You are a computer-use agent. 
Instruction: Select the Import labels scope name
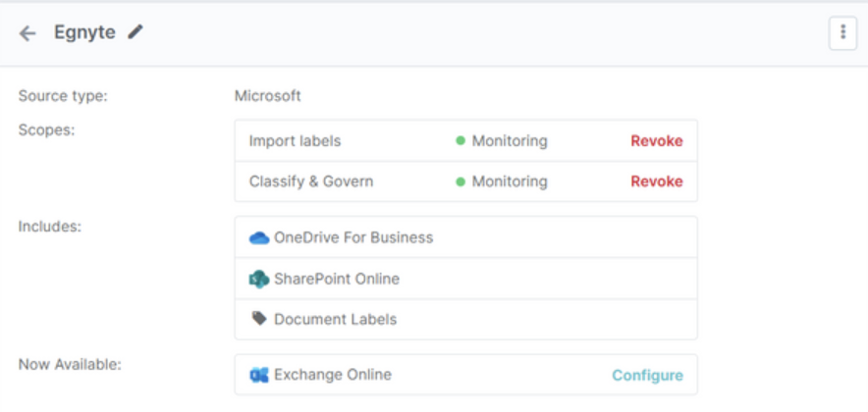[x=295, y=141]
